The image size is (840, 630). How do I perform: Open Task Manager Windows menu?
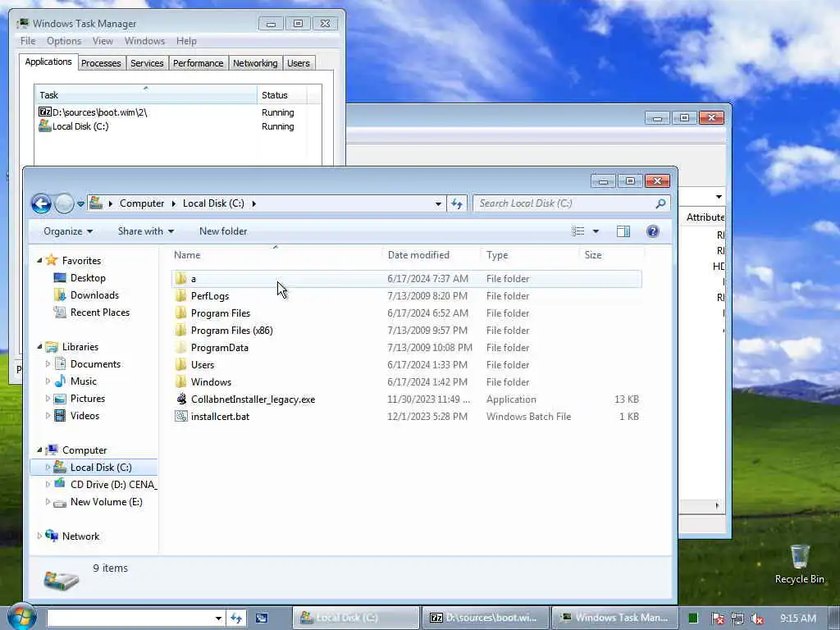point(144,41)
